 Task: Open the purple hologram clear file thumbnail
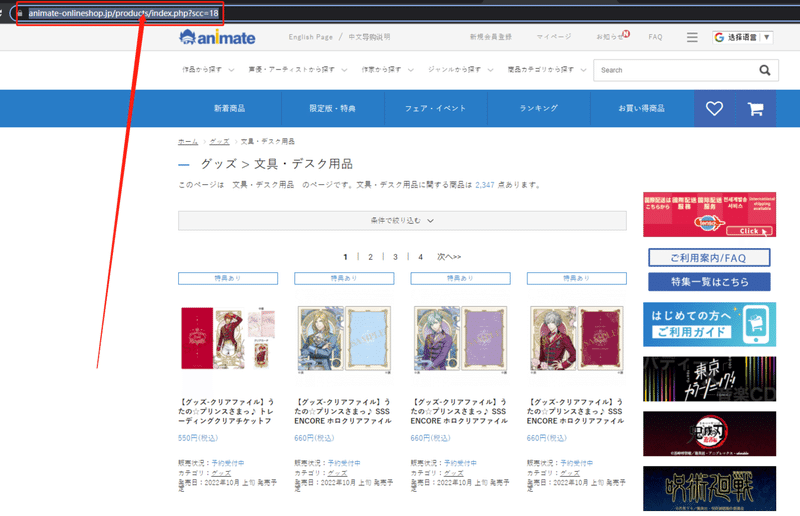point(461,338)
